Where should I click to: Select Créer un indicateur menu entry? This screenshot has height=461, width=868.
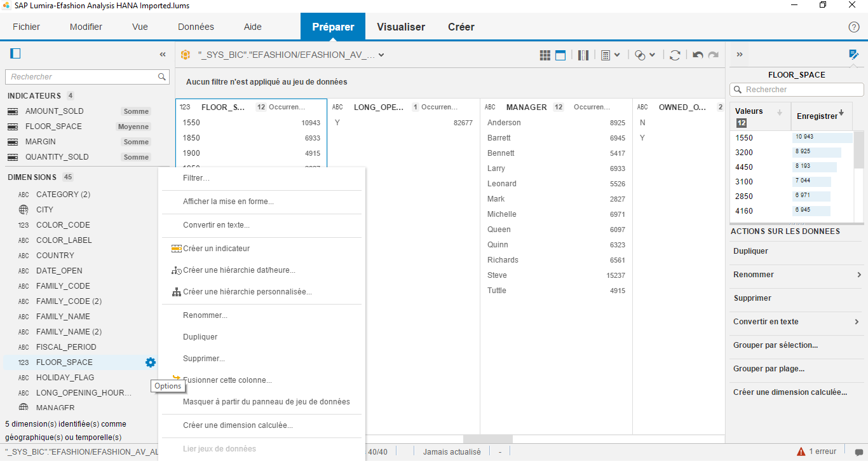pos(216,249)
